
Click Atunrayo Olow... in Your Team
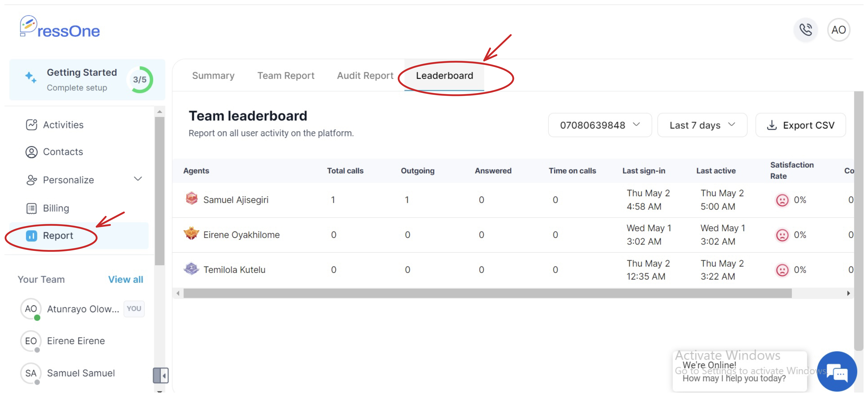pos(83,309)
